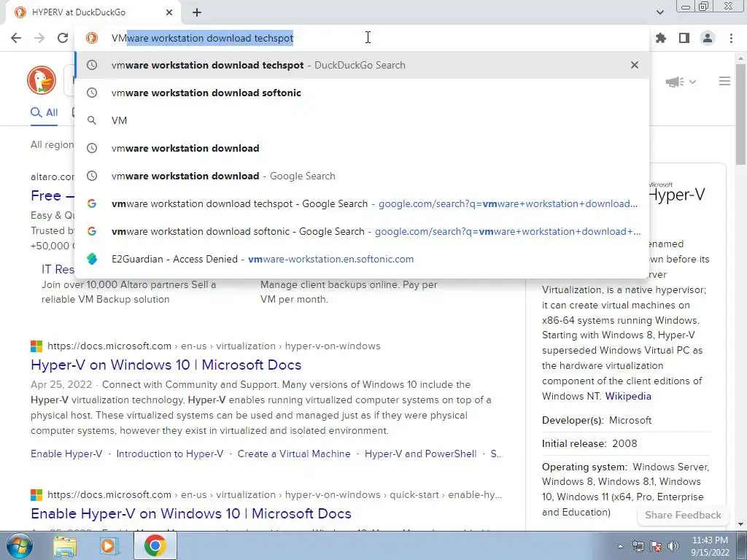Select 'vmware workstation download techspot' DuckDuckGo suggestion
The height and width of the screenshot is (560, 747).
(362, 65)
